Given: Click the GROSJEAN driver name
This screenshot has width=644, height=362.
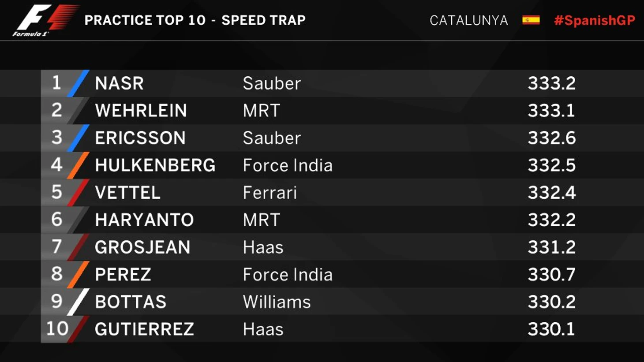Looking at the screenshot, I should coord(142,247).
